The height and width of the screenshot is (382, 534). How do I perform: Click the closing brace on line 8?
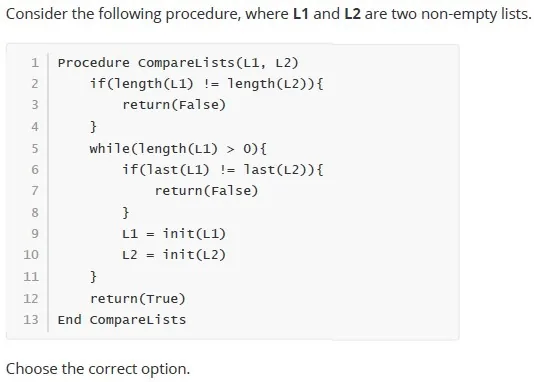126,212
